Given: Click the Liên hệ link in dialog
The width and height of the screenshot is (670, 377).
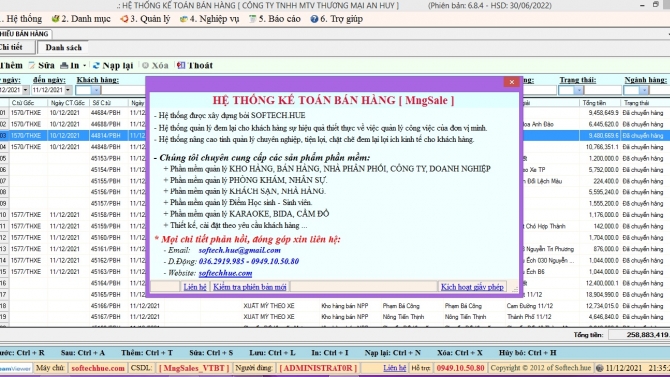Looking at the screenshot, I should click(195, 287).
